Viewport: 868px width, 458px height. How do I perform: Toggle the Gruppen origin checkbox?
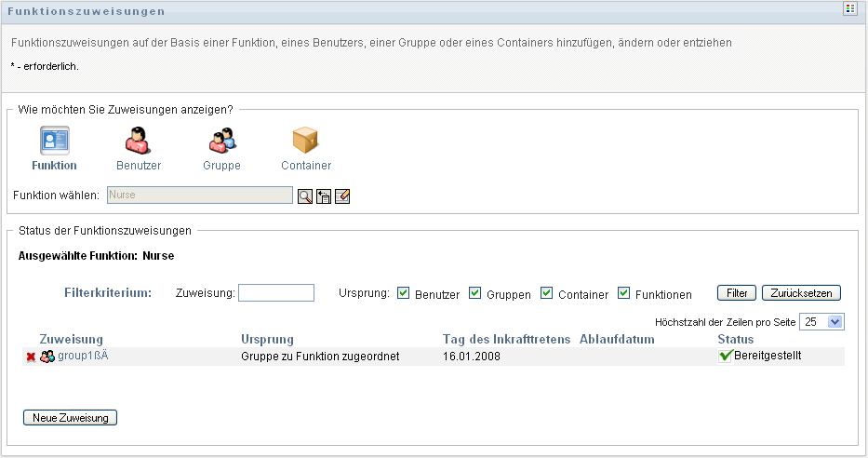point(475,293)
